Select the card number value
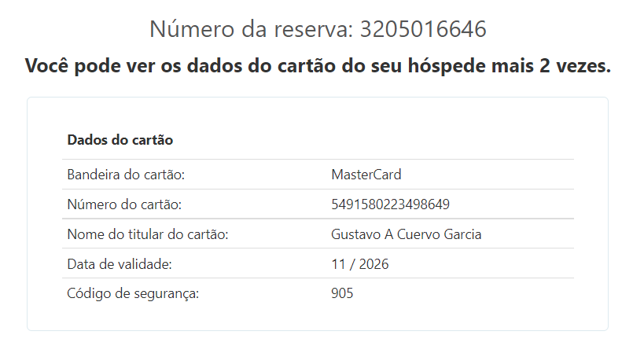This screenshot has width=644, height=346. 391,204
